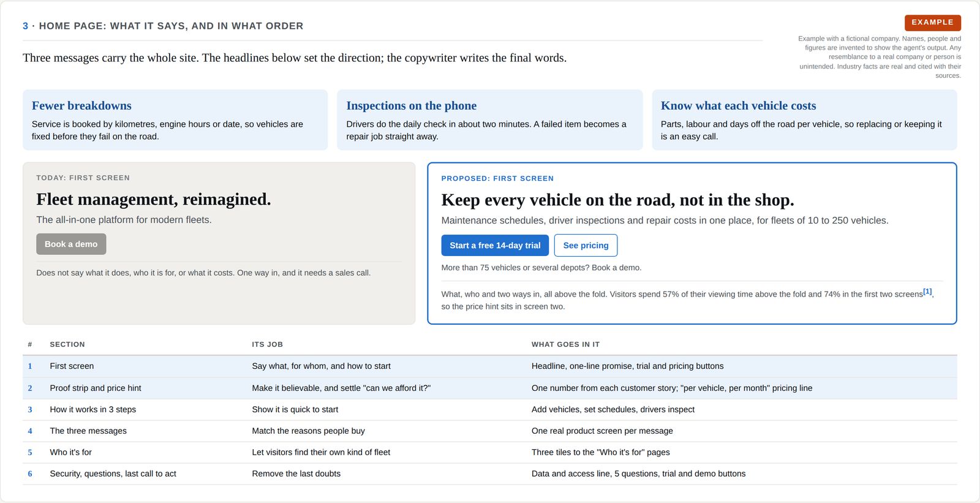Select "Match the reasons people buy"
The width and height of the screenshot is (980, 503).
(x=308, y=431)
